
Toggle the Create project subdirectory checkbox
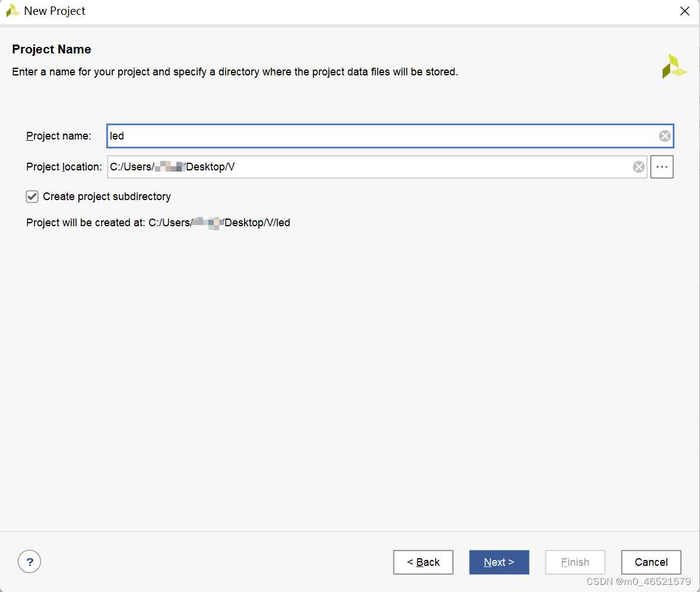coord(33,197)
